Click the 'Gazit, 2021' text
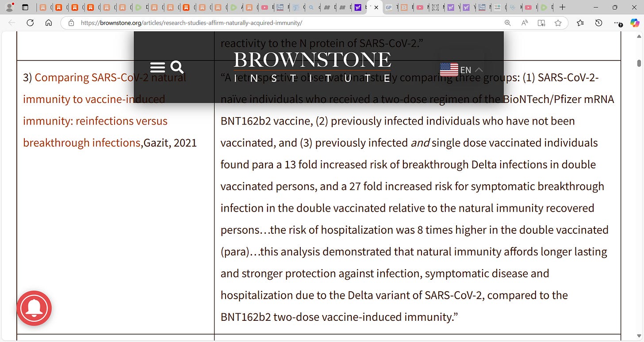The height and width of the screenshot is (342, 644). 170,143
